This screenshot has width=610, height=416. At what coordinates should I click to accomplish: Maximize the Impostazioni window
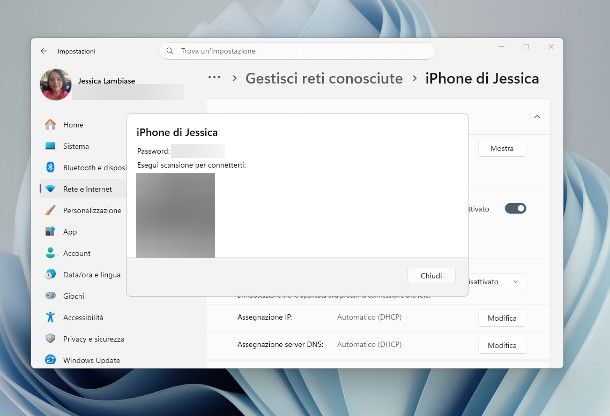point(526,46)
